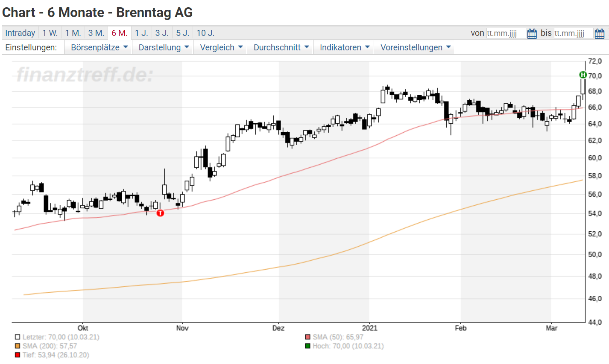Viewport: 609px width, 364px height.
Task: Click the green Hoch legend swatch
Action: click(307, 346)
